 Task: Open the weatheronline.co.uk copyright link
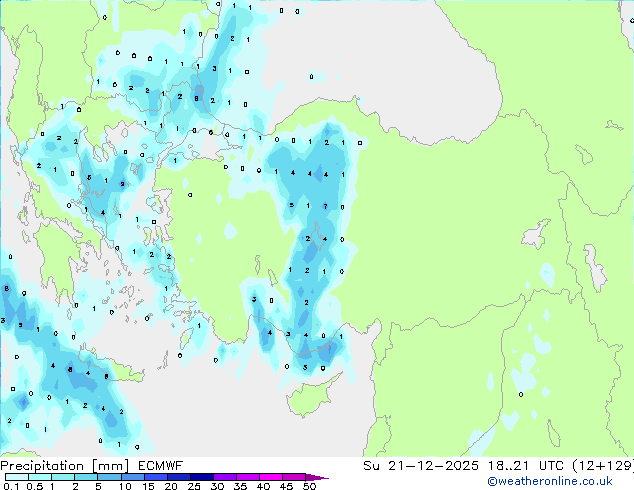[x=550, y=481]
